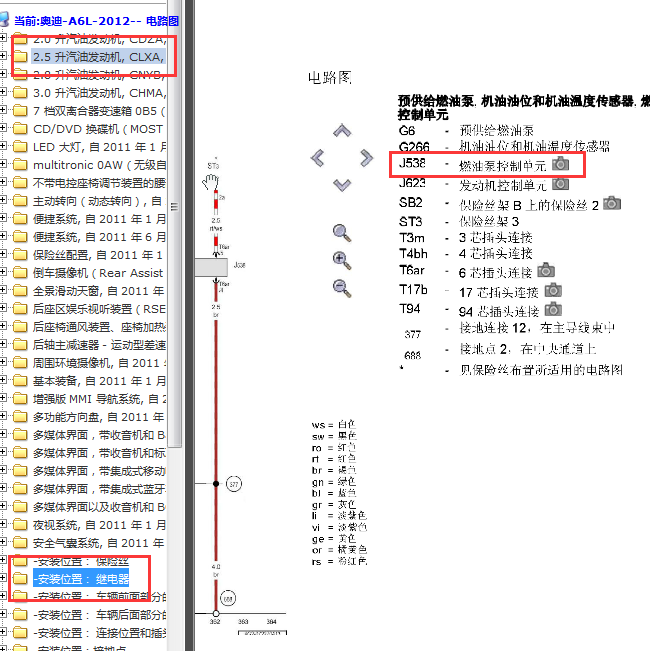The width and height of the screenshot is (650, 651).
Task: Click folder icon of 安全气囊系统
Action: pos(20,543)
